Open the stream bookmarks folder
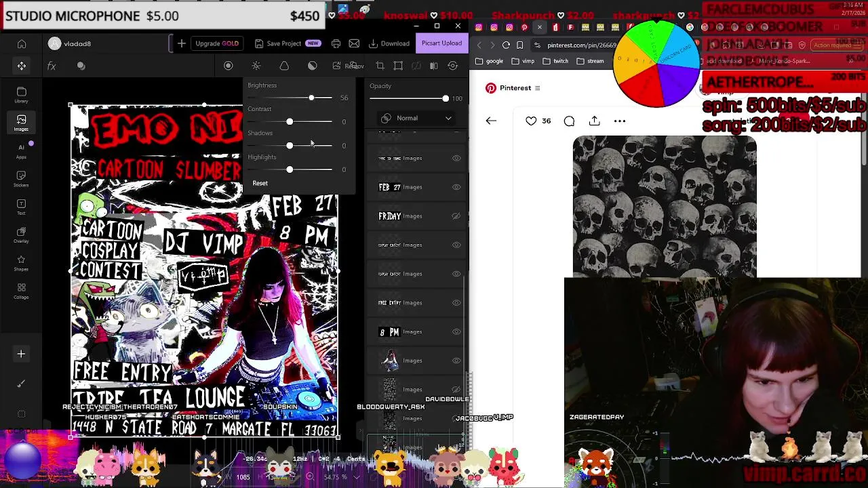The image size is (868, 488). point(590,61)
